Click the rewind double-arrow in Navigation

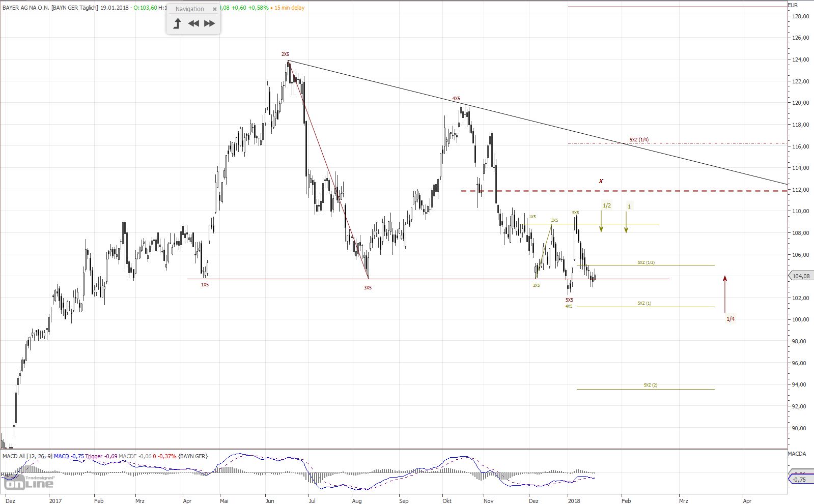point(193,23)
